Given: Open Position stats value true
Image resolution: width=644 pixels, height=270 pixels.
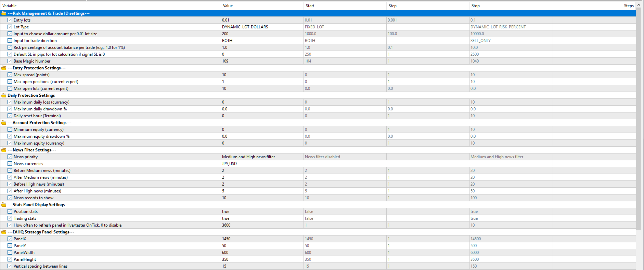Looking at the screenshot, I should [x=262, y=212].
